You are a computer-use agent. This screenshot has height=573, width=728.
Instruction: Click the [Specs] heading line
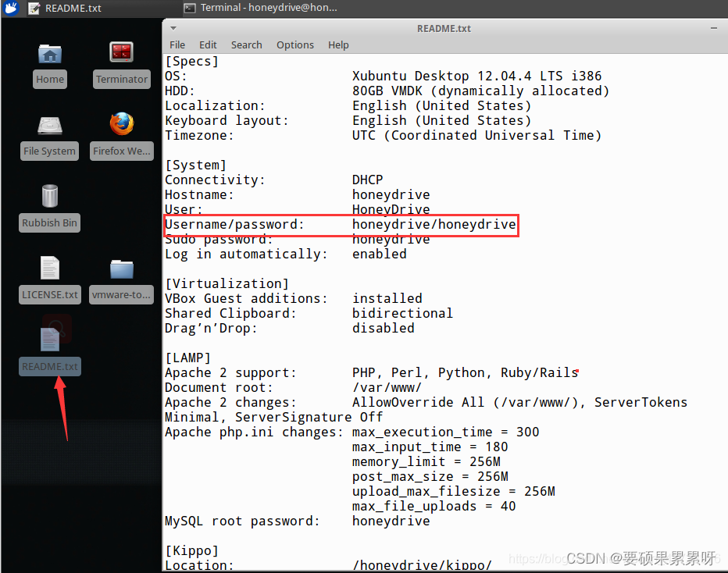click(x=191, y=61)
